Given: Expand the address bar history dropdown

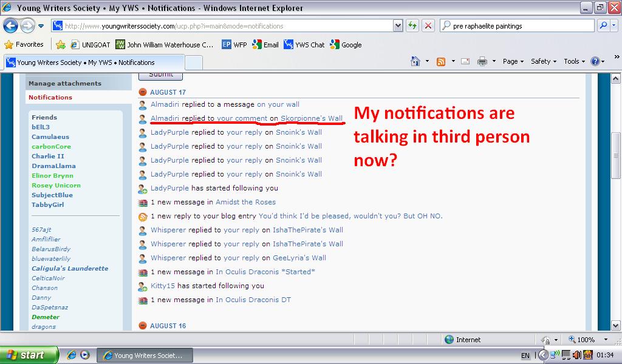Looking at the screenshot, I should 398,26.
